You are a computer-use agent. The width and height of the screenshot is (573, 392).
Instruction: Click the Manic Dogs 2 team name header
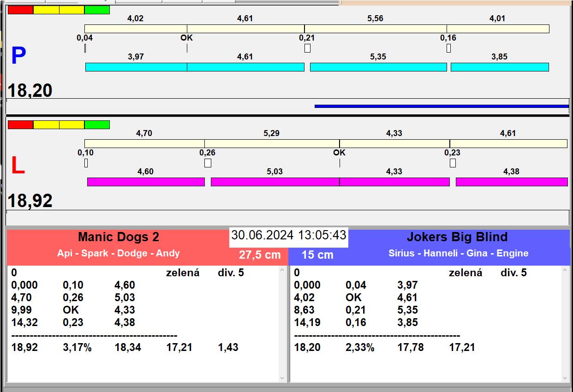coord(119,237)
